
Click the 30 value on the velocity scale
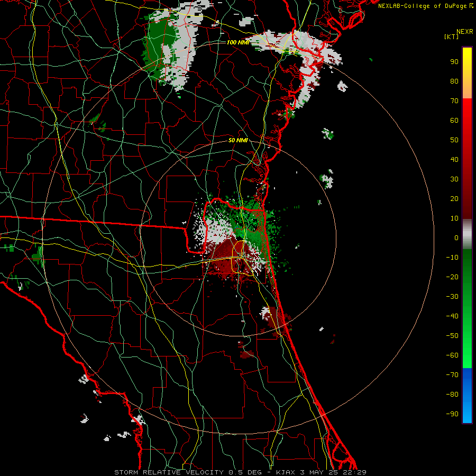(454, 179)
